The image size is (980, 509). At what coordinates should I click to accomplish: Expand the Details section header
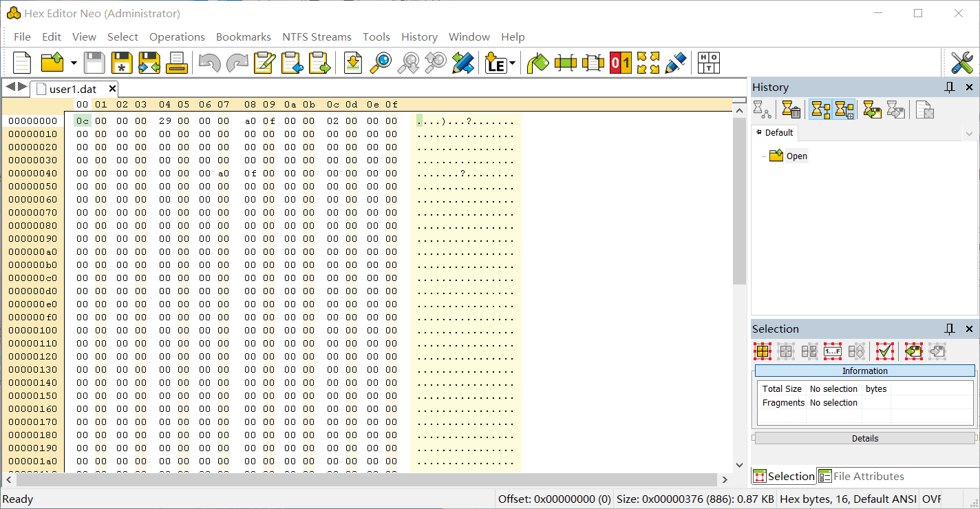point(865,438)
